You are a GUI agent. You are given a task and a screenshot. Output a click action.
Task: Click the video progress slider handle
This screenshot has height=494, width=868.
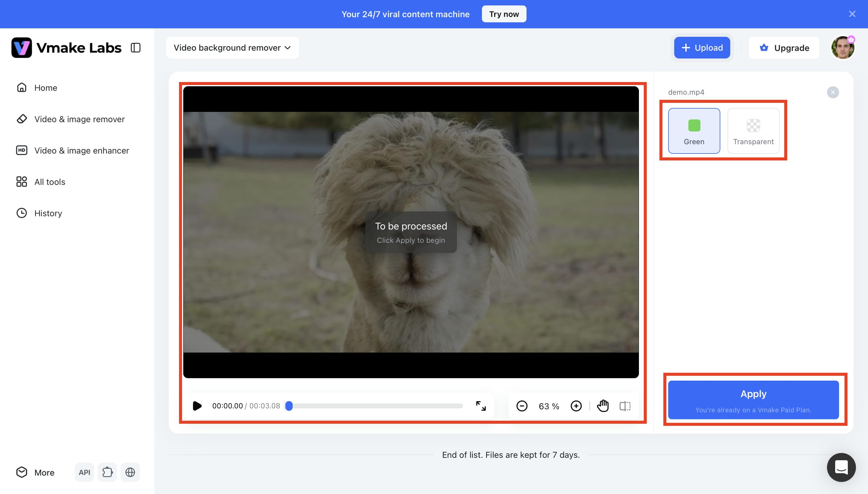(x=289, y=406)
